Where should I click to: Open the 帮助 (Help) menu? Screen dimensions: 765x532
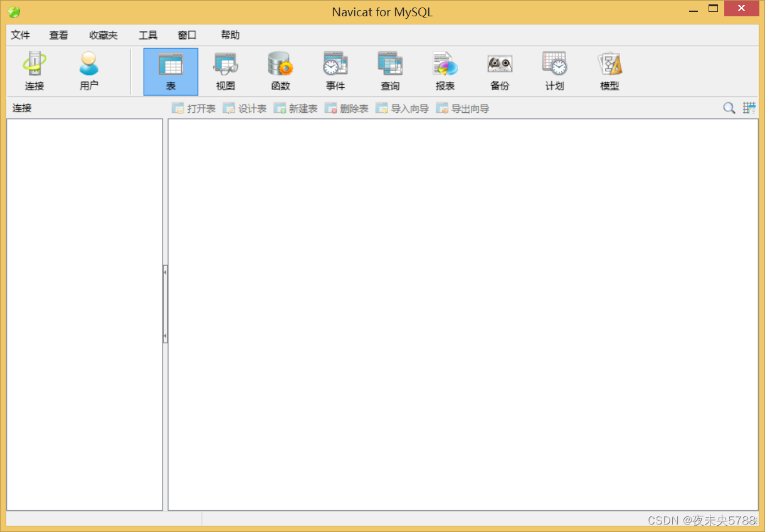[230, 35]
